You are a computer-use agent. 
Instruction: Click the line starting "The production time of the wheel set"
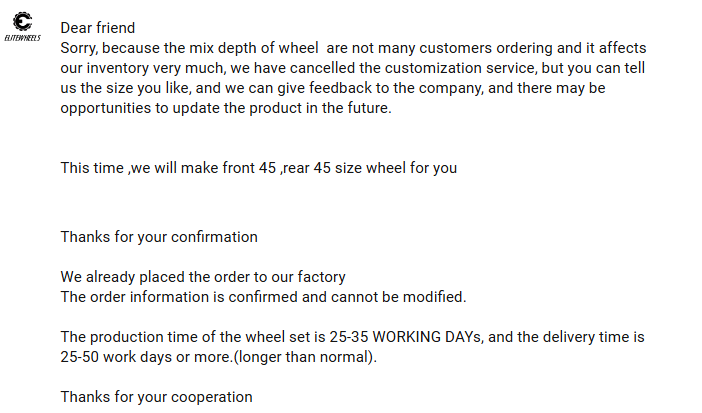[x=352, y=337]
